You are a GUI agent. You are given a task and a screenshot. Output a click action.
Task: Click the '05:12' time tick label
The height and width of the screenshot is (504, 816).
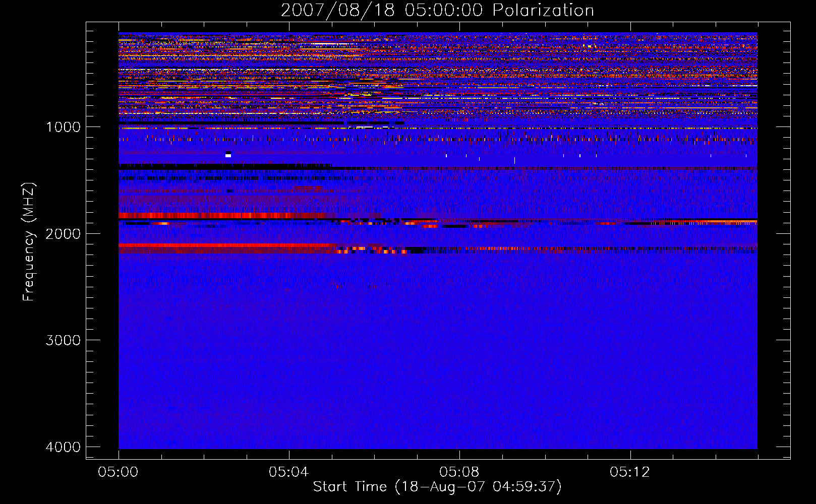pos(630,472)
